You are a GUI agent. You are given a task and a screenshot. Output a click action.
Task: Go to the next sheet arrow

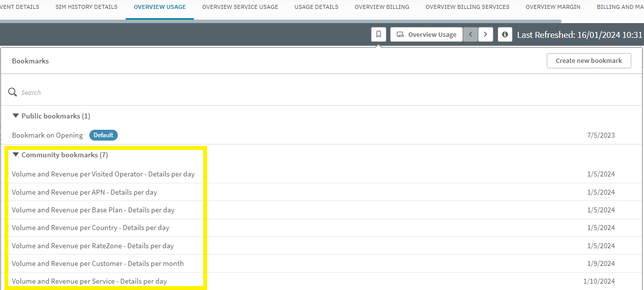pyautogui.click(x=485, y=34)
